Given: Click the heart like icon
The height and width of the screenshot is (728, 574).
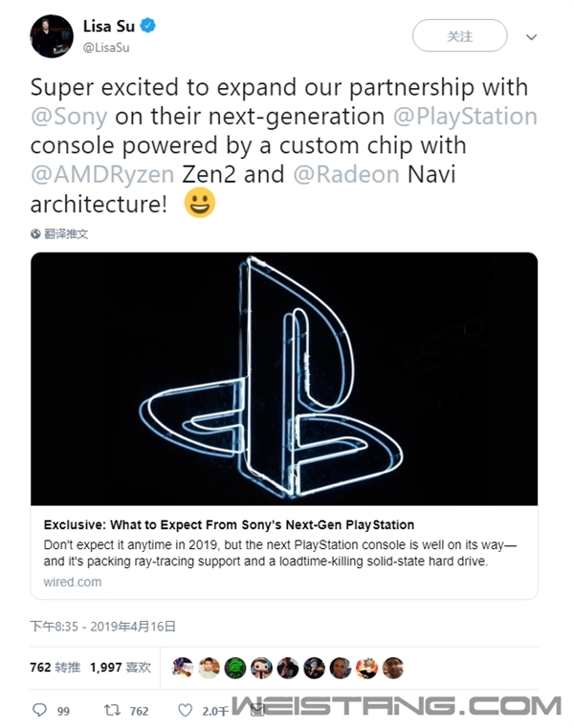Looking at the screenshot, I should pos(186,710).
